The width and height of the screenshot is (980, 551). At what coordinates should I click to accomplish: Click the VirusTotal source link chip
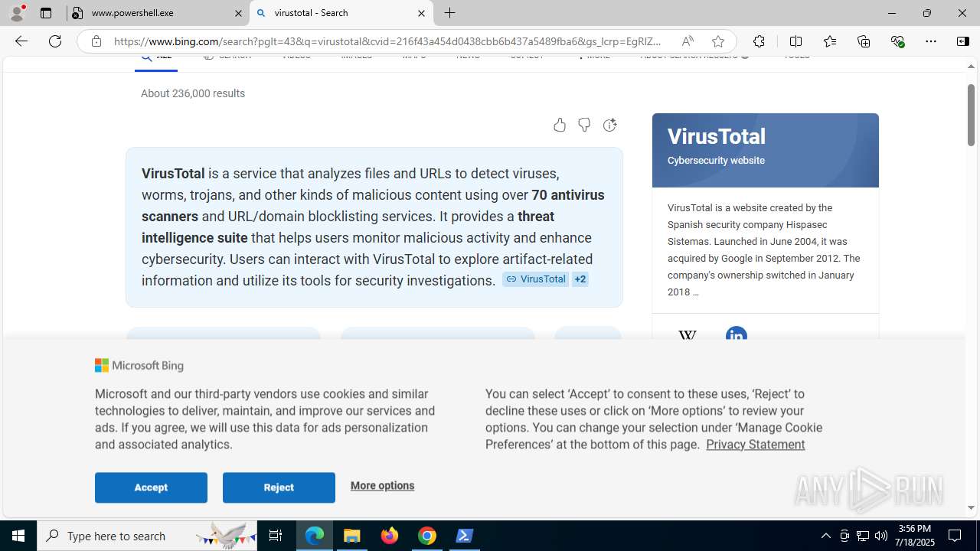pos(535,279)
